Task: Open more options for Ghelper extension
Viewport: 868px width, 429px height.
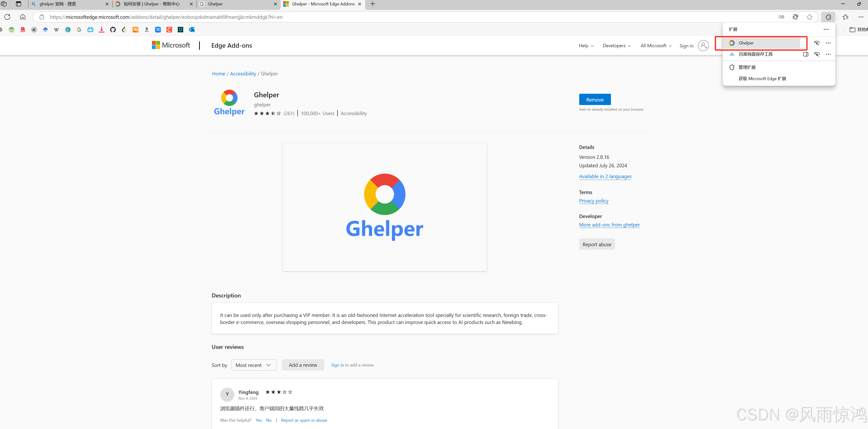Action: tap(828, 43)
